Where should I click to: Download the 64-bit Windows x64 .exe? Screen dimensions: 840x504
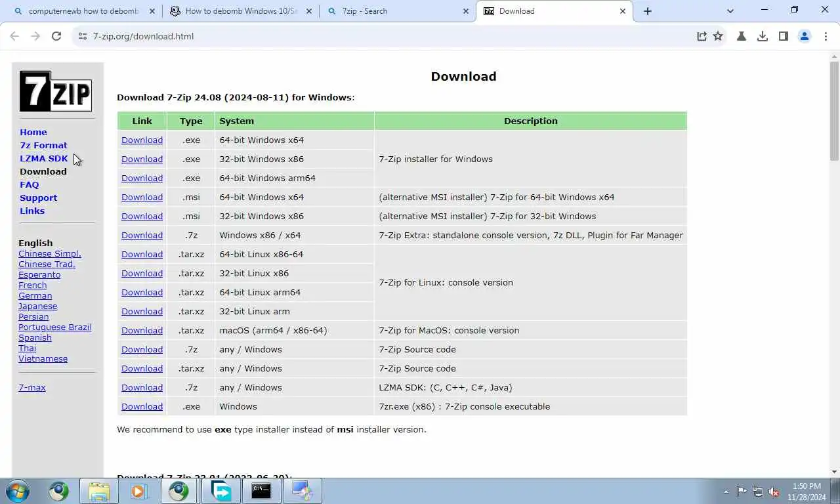tap(142, 140)
